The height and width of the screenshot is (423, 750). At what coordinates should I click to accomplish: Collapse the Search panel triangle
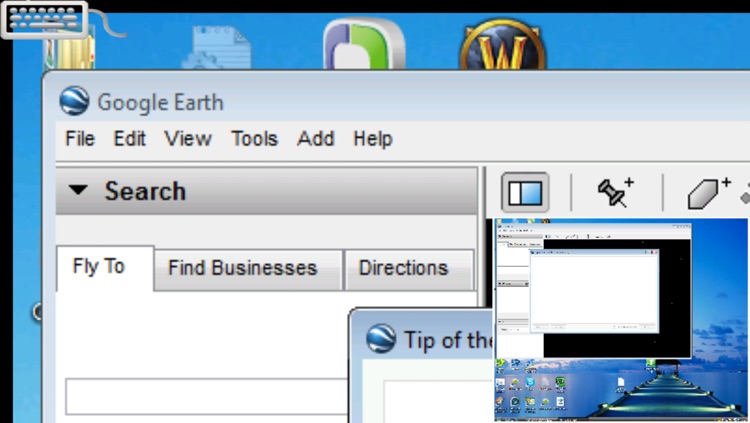coord(78,190)
